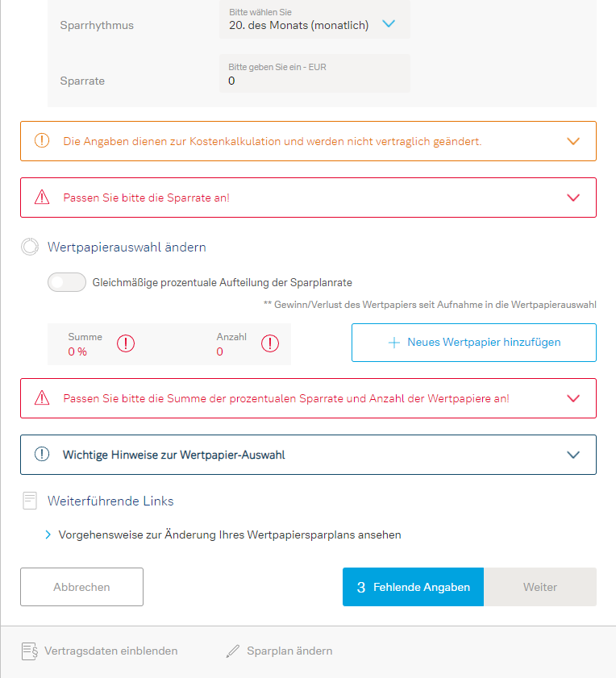
Task: Click the pencil icon for Sparplan ändern
Action: click(x=233, y=651)
